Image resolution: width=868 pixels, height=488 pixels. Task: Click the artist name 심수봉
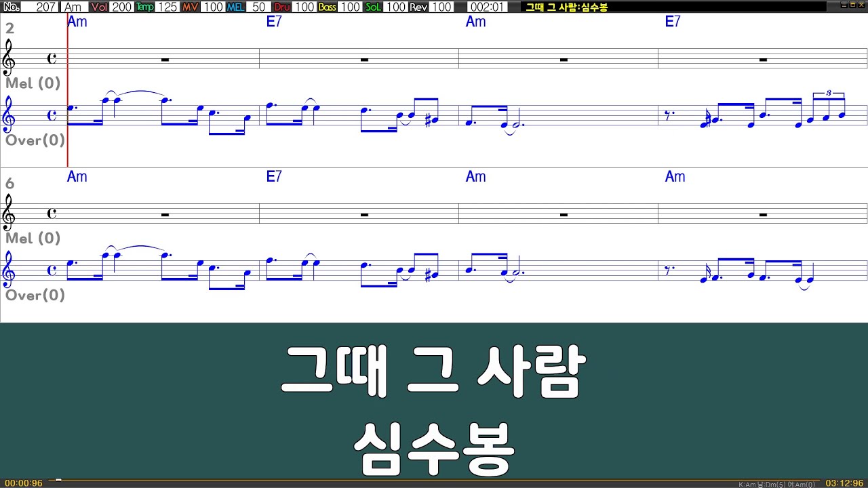tap(433, 449)
